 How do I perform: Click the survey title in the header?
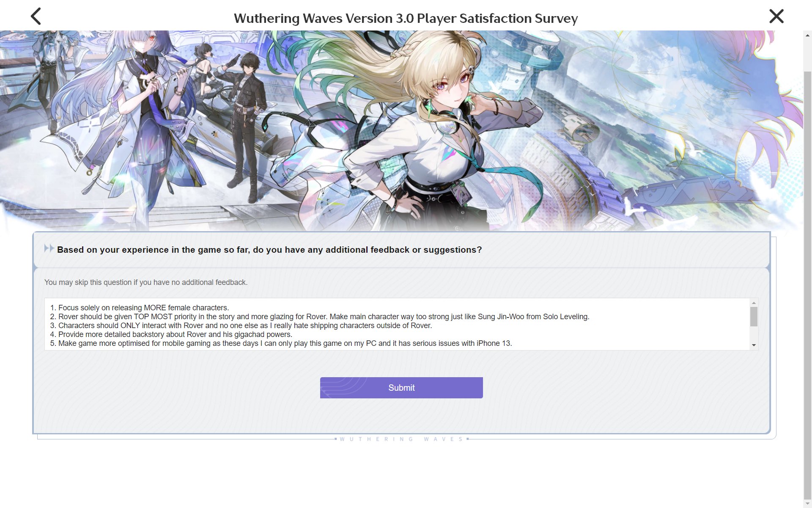406,18
